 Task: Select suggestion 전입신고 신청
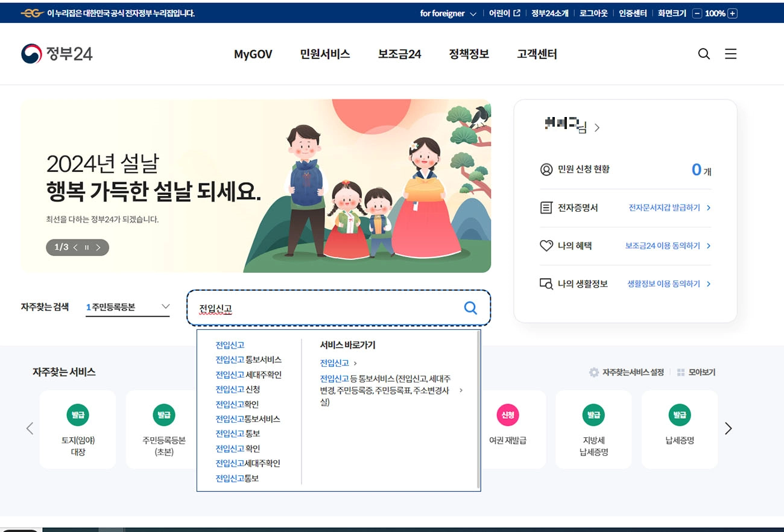(238, 389)
